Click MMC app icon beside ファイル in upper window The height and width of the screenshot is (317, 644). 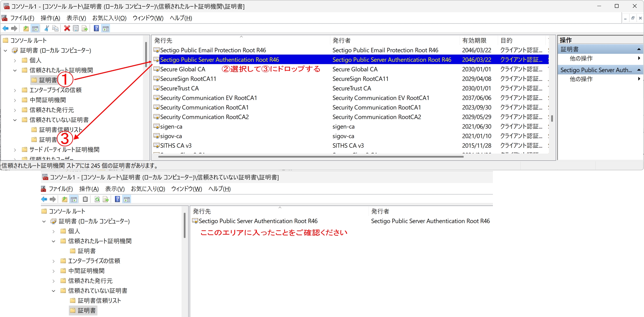[x=4, y=18]
